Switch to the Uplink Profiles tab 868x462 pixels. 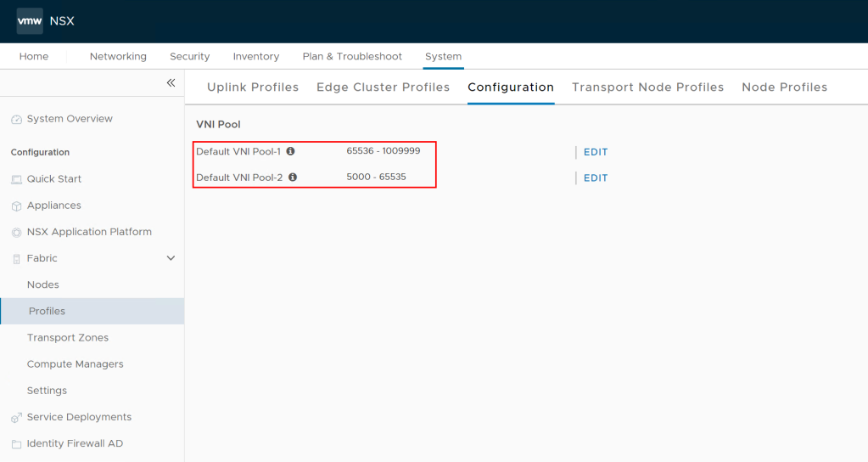(x=253, y=87)
